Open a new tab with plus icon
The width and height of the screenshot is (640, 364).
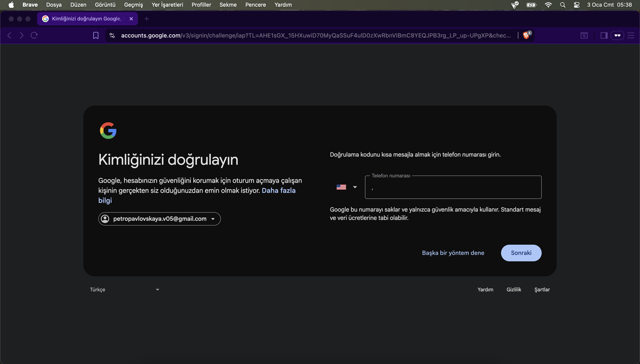point(146,19)
